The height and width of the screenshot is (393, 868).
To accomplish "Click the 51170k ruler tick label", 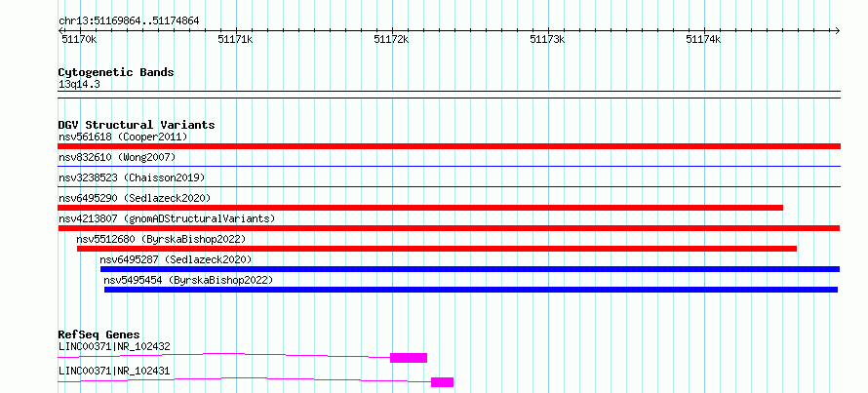I will [79, 39].
